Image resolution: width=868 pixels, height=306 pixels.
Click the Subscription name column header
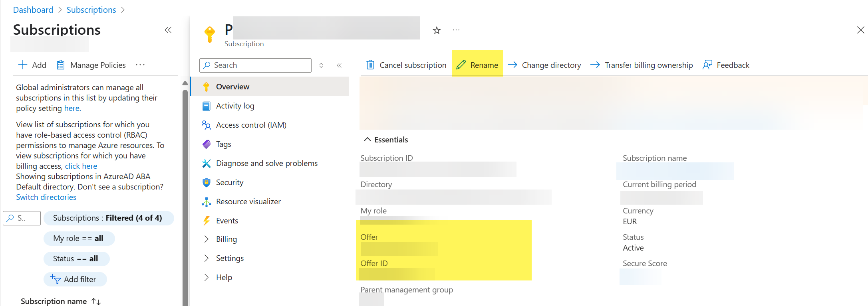click(54, 301)
